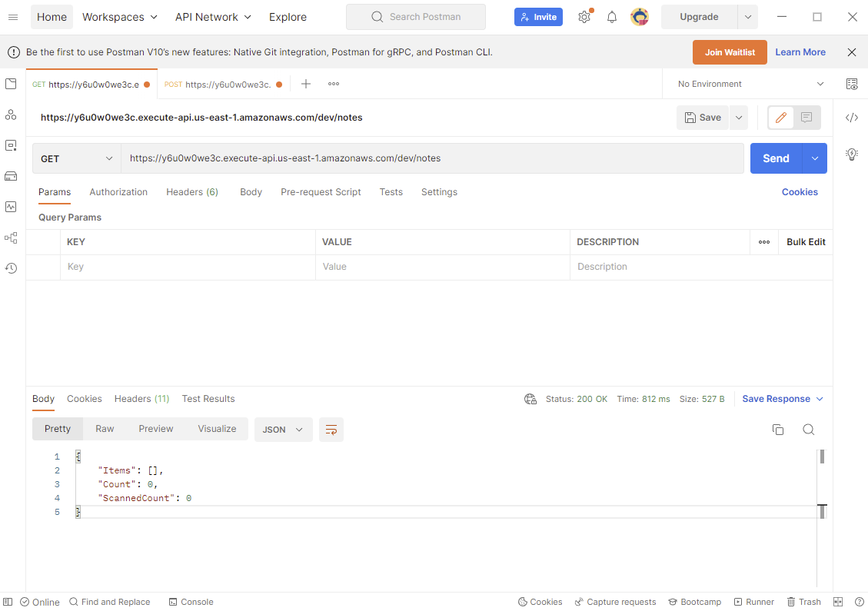This screenshot has height=611, width=868.
Task: Expand the Send options arrow
Action: click(815, 158)
